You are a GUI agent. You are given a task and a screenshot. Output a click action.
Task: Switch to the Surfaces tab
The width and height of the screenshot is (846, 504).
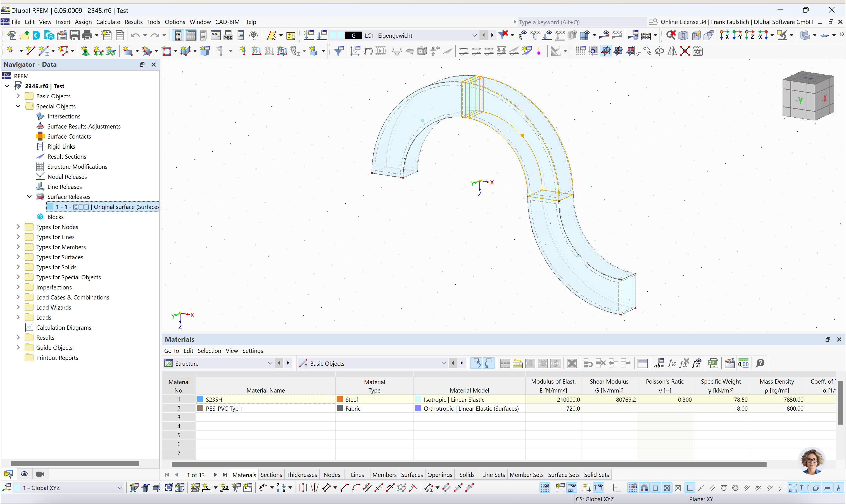(412, 475)
